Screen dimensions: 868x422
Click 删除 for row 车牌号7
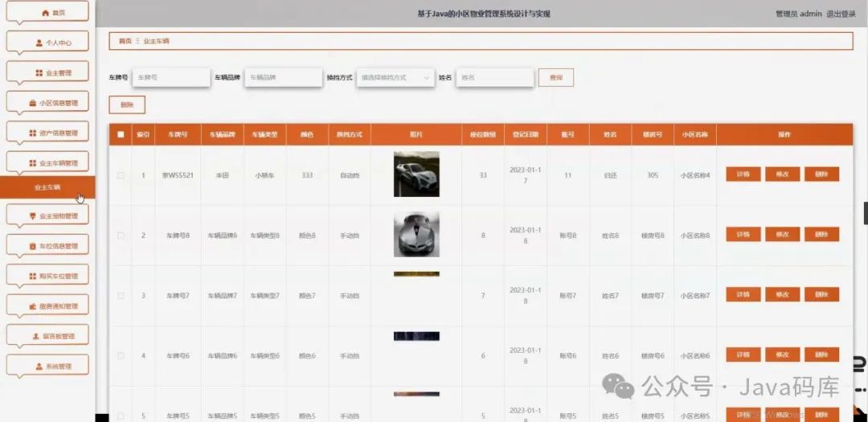coord(821,295)
